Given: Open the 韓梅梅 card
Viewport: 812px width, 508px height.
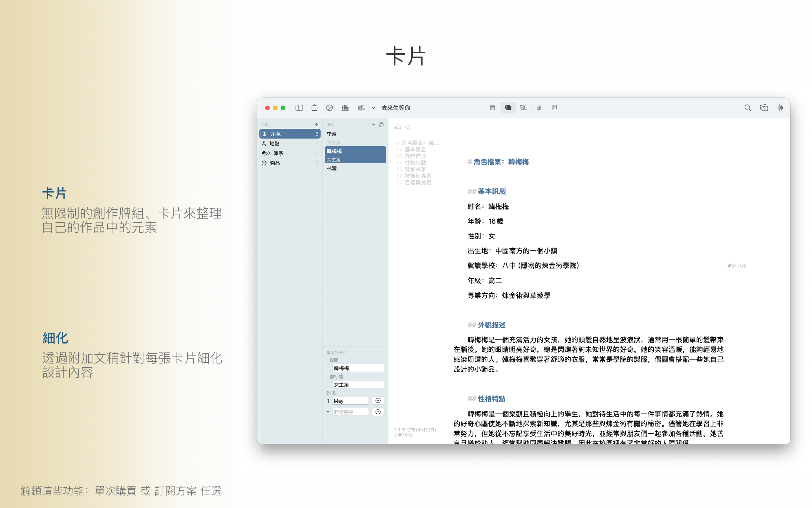Looking at the screenshot, I should [355, 155].
